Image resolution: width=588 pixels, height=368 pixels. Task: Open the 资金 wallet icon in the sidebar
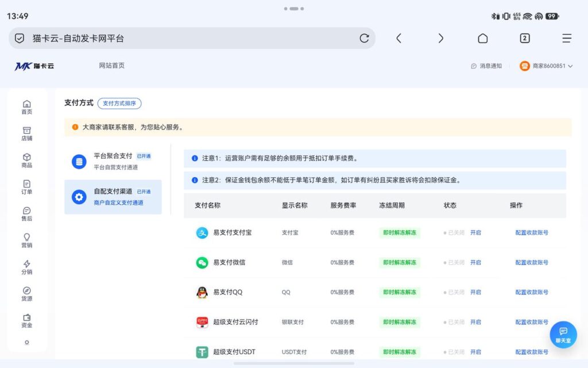pos(26,321)
